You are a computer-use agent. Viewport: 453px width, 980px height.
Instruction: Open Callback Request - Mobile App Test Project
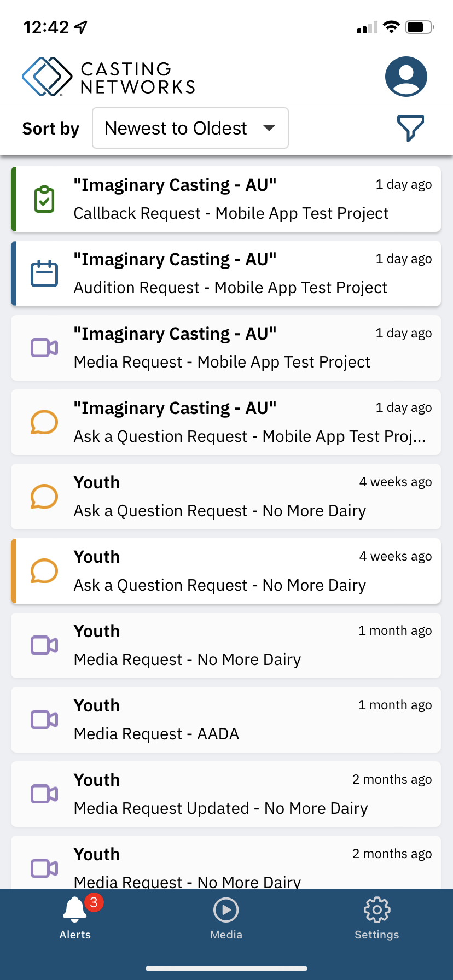coord(231,213)
